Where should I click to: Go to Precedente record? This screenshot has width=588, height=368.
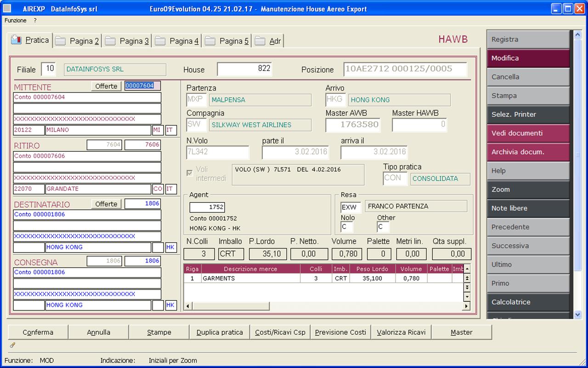click(x=528, y=227)
